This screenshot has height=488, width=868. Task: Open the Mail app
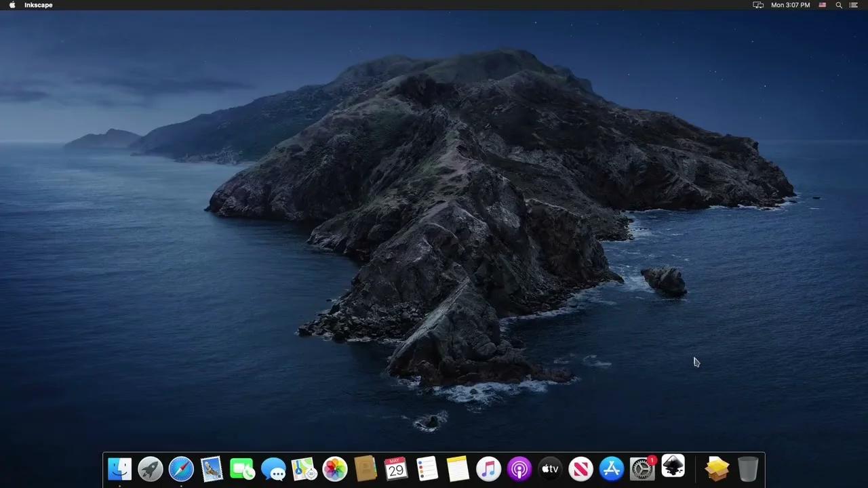[x=212, y=468]
